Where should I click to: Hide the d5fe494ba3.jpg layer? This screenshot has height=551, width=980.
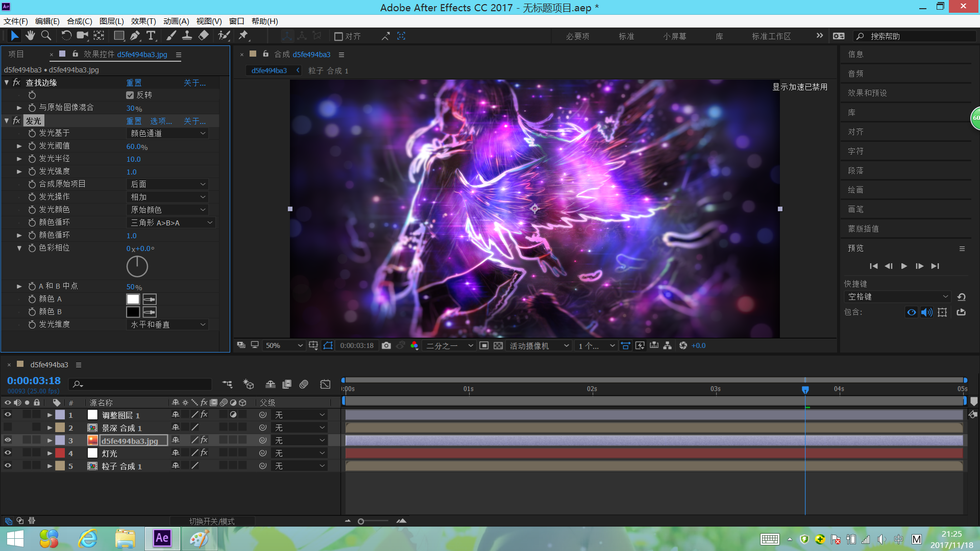(x=8, y=440)
